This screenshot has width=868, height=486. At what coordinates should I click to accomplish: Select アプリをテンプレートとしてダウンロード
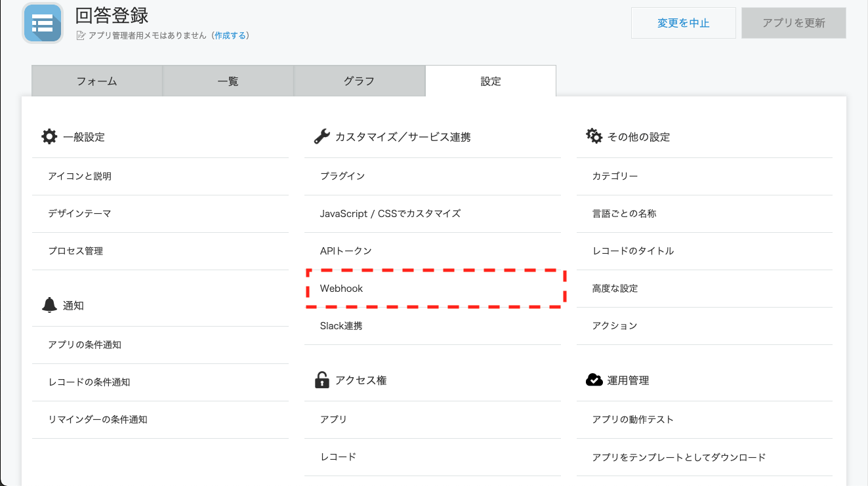pyautogui.click(x=678, y=457)
